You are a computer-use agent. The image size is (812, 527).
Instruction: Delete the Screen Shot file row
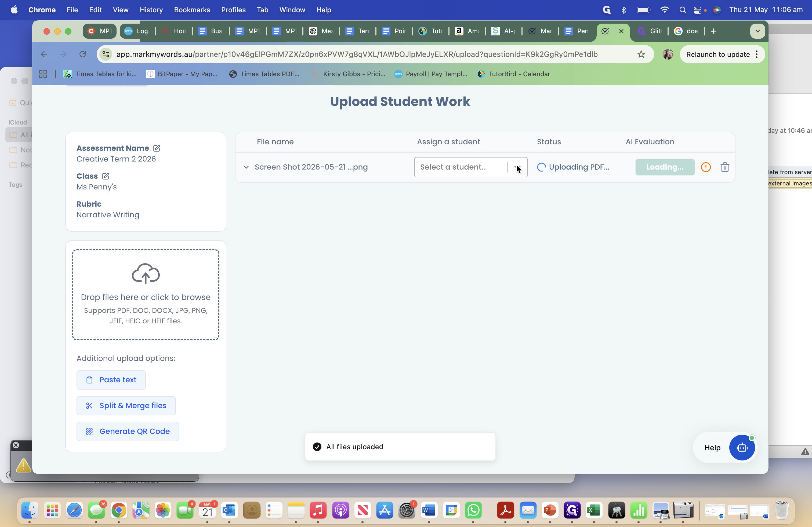tap(725, 167)
